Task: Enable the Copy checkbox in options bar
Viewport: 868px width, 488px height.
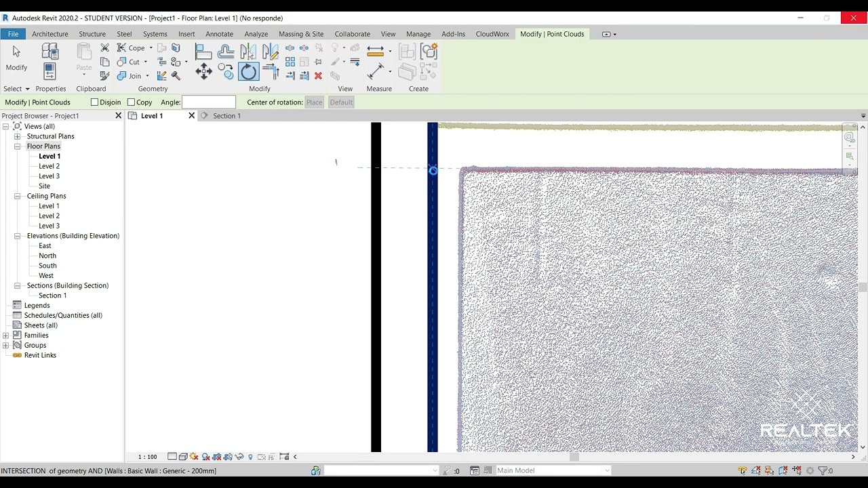Action: click(x=131, y=102)
